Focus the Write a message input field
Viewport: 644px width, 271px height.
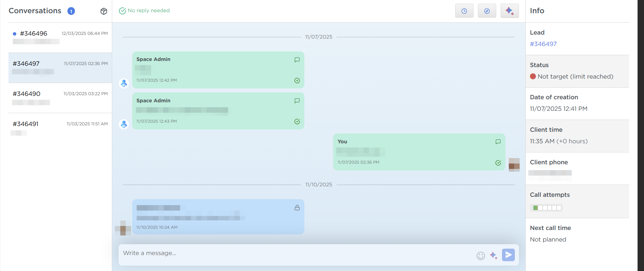(x=295, y=253)
